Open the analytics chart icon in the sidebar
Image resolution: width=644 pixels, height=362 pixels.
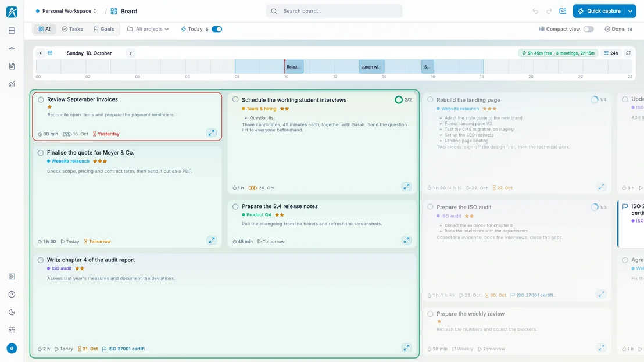click(12, 84)
